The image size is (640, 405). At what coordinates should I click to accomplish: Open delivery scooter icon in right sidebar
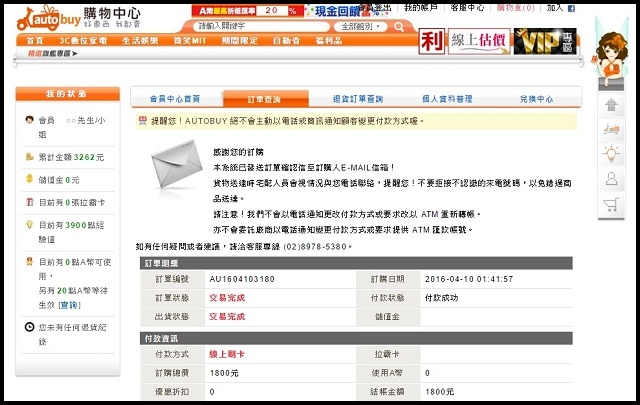[x=611, y=130]
